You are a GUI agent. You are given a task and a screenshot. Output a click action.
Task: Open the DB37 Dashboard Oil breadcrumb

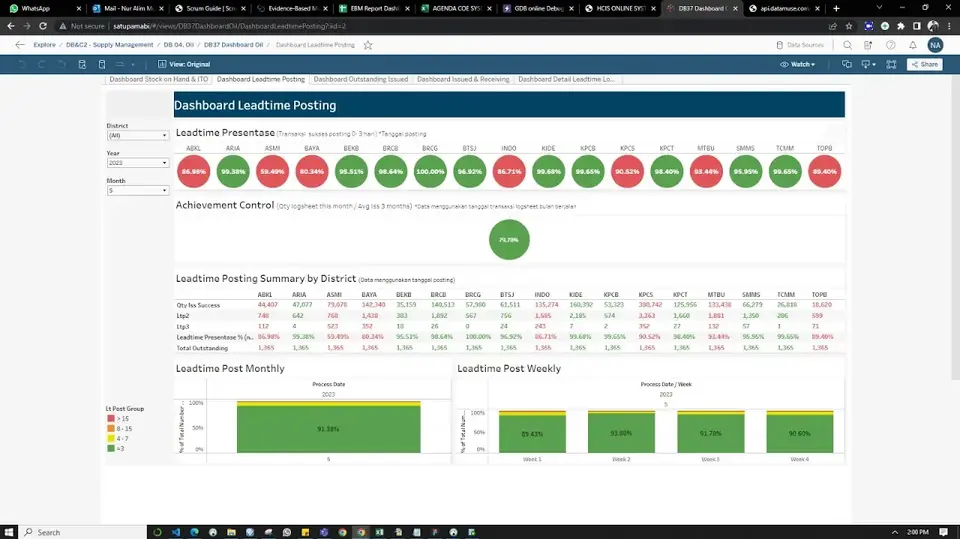coord(233,45)
